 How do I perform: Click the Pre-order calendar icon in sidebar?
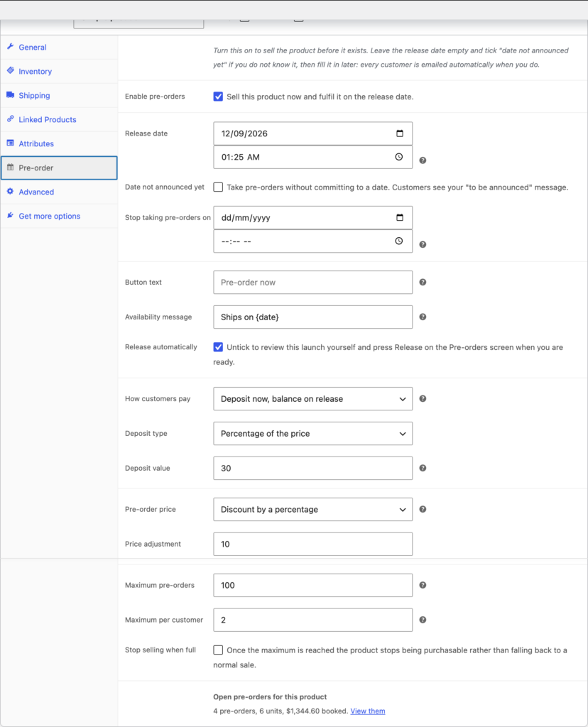point(10,168)
